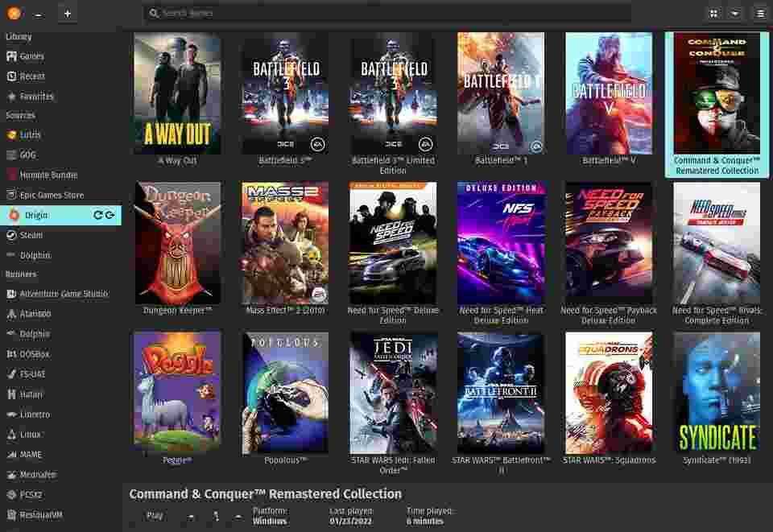Open the Humble Bundle source
This screenshot has width=773, height=532.
60,175
